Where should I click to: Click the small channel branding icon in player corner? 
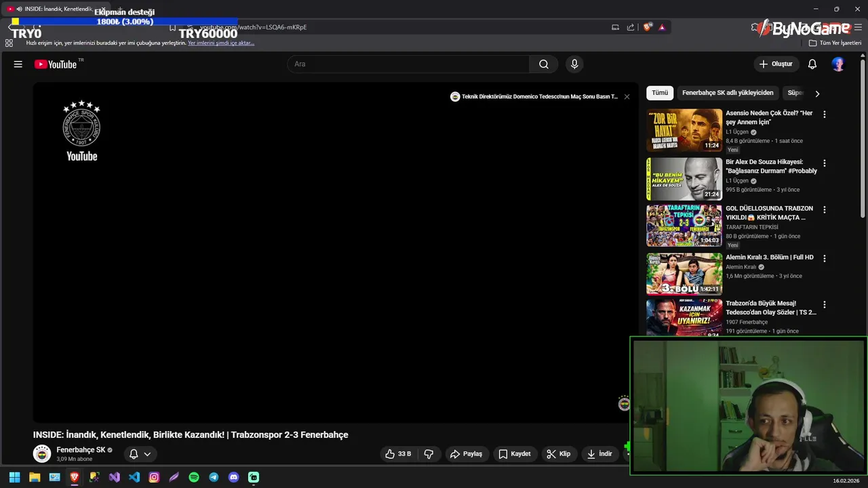(625, 404)
